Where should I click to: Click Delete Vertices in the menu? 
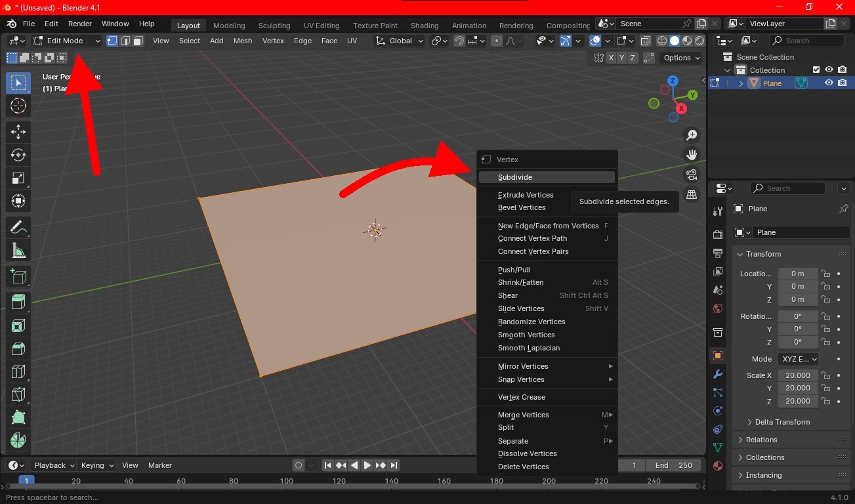pos(547,467)
